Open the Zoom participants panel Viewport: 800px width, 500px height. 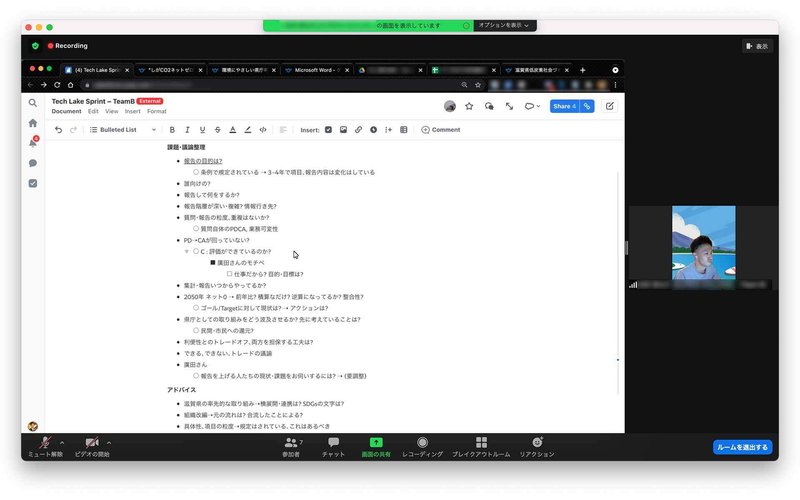coord(292,446)
